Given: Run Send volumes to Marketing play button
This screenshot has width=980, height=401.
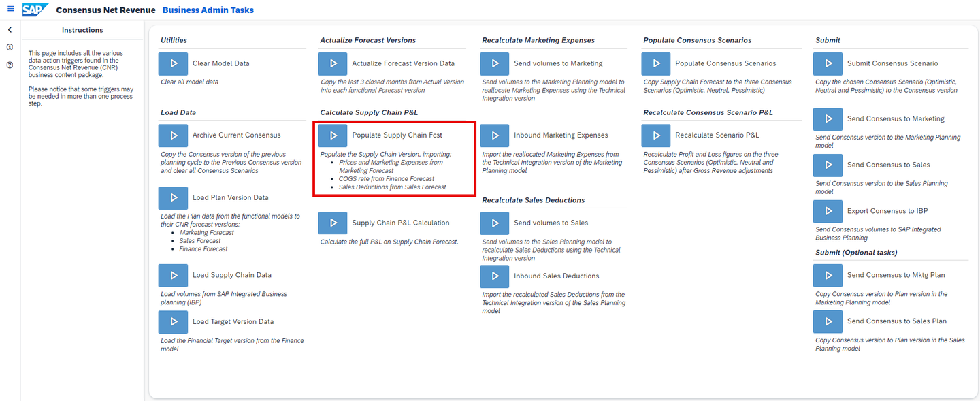Looking at the screenshot, I should click(495, 63).
